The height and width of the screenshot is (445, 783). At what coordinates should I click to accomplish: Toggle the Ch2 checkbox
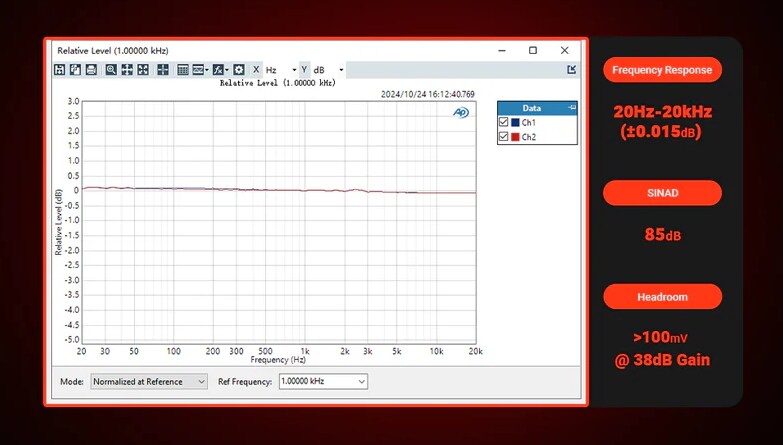[503, 136]
